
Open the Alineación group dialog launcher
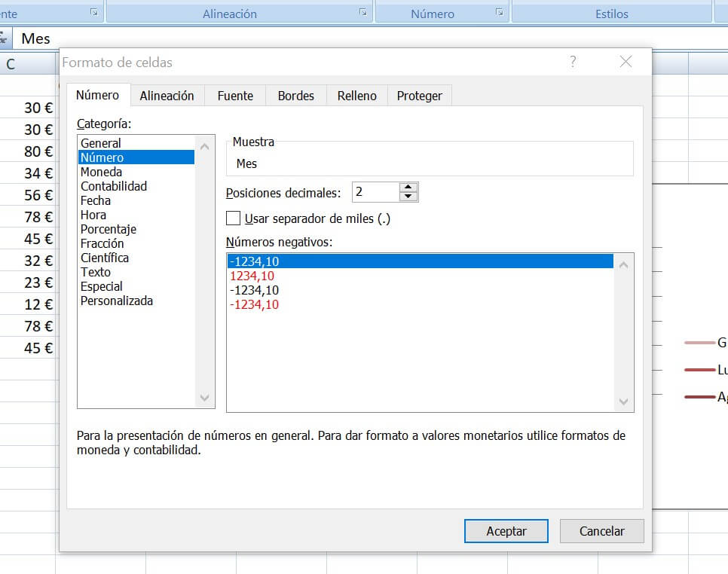(363, 12)
